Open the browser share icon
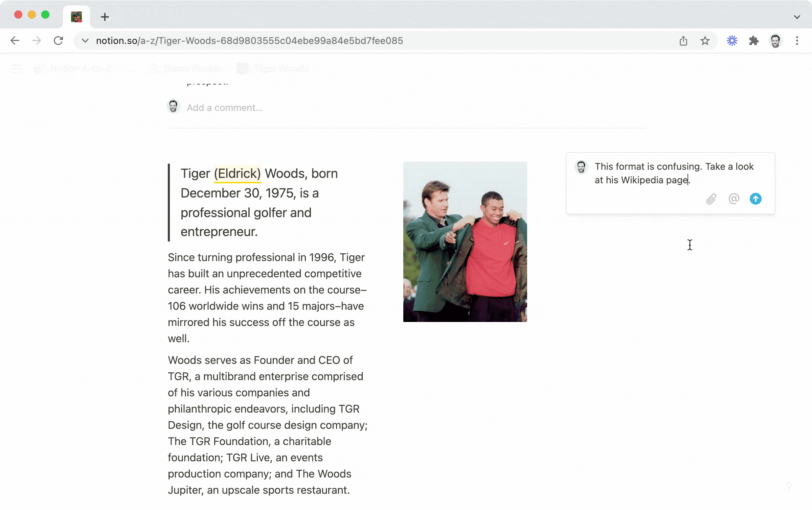Image resolution: width=812 pixels, height=510 pixels. click(683, 40)
